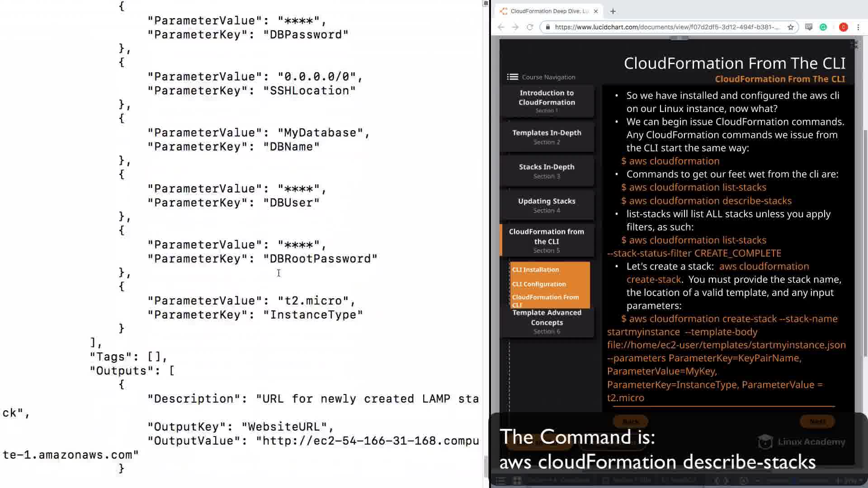Viewport: 868px width, 488px height.
Task: Select the CLI Installation lesson
Action: pyautogui.click(x=535, y=269)
